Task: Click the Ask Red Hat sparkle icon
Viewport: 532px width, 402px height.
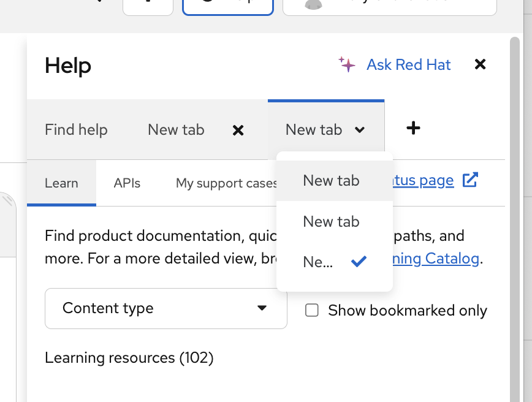Action: (x=347, y=64)
